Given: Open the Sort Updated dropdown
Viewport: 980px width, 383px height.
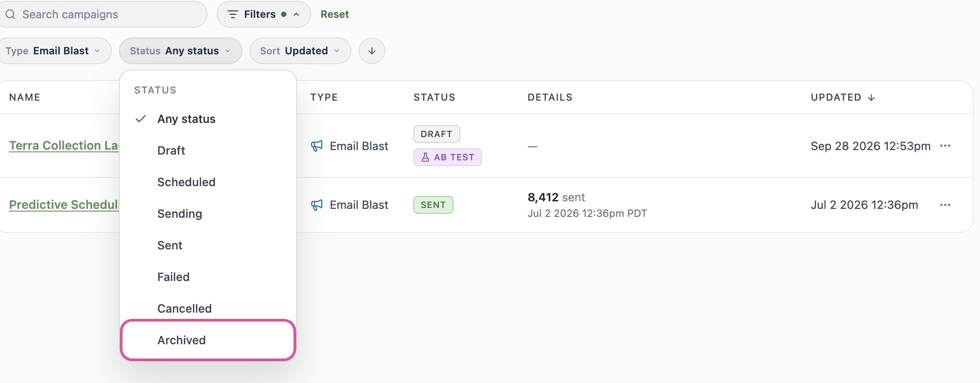Looking at the screenshot, I should tap(300, 51).
